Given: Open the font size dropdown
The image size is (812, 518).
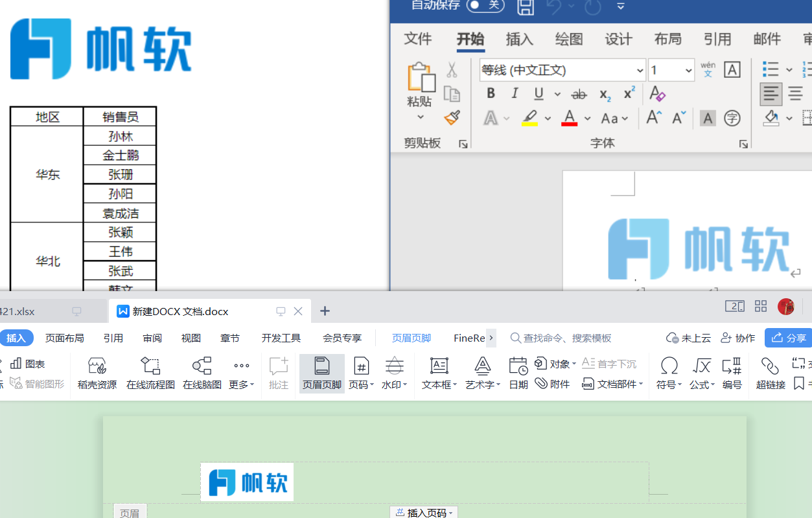Looking at the screenshot, I should coord(688,70).
